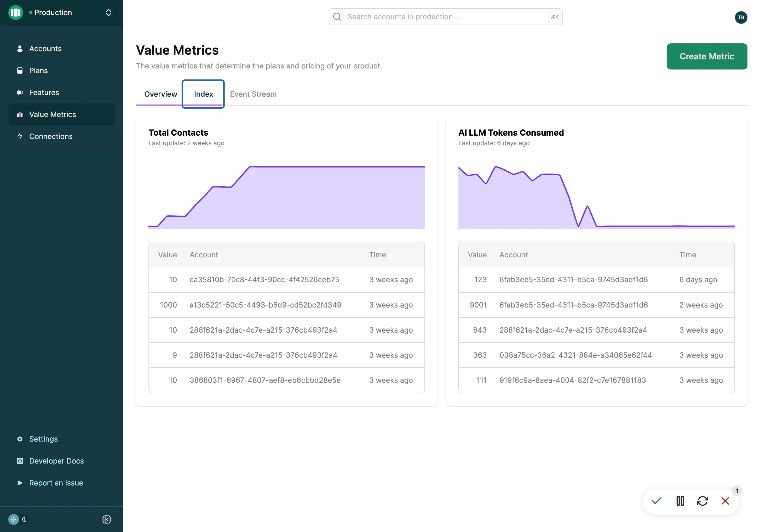Click the '6 days ago' time cell
Viewport: 760px width, 532px height.
pos(698,280)
